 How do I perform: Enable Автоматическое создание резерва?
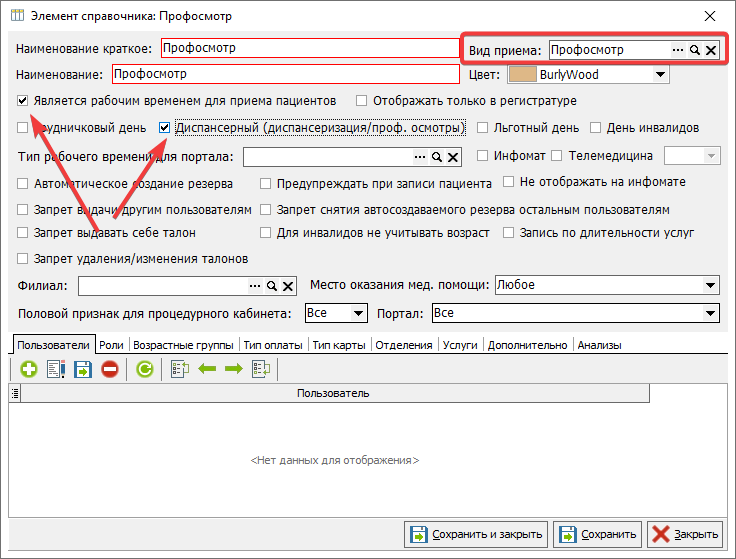22,184
